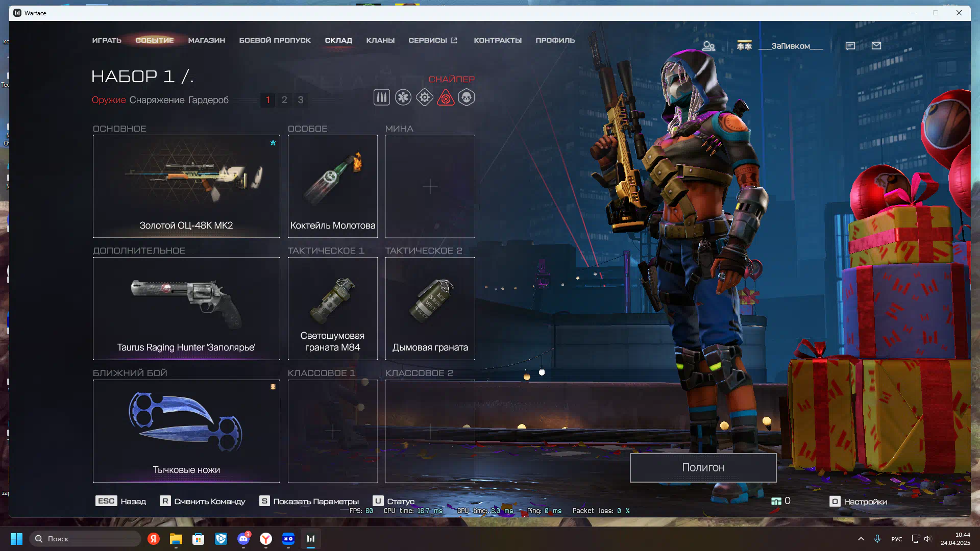This screenshot has height=551, width=980.
Task: Open the ПРОФИЛЬ menu
Action: (x=555, y=40)
